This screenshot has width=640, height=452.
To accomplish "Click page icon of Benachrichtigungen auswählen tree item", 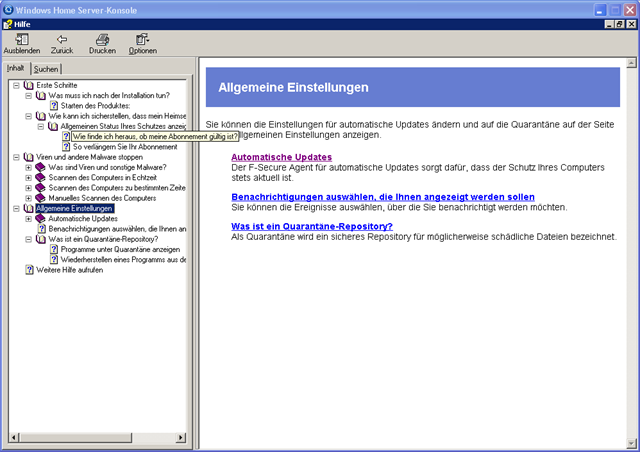I will pos(42,229).
